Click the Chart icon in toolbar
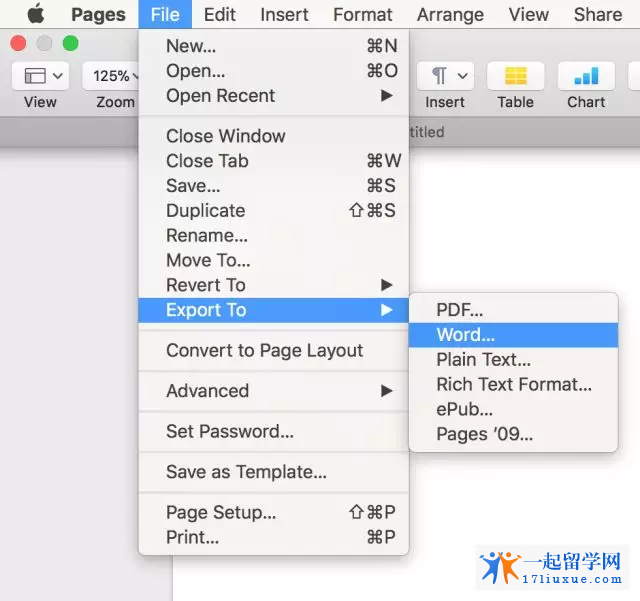 (586, 76)
